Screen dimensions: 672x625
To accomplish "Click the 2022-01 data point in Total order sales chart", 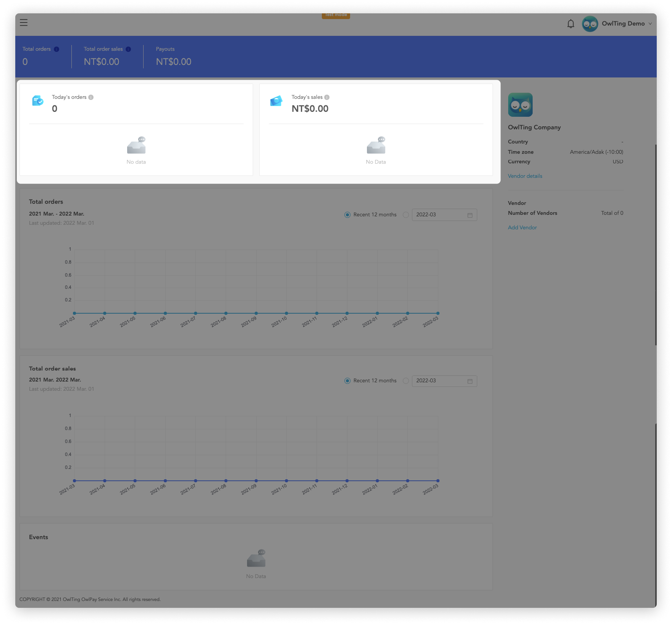I will click(x=377, y=481).
